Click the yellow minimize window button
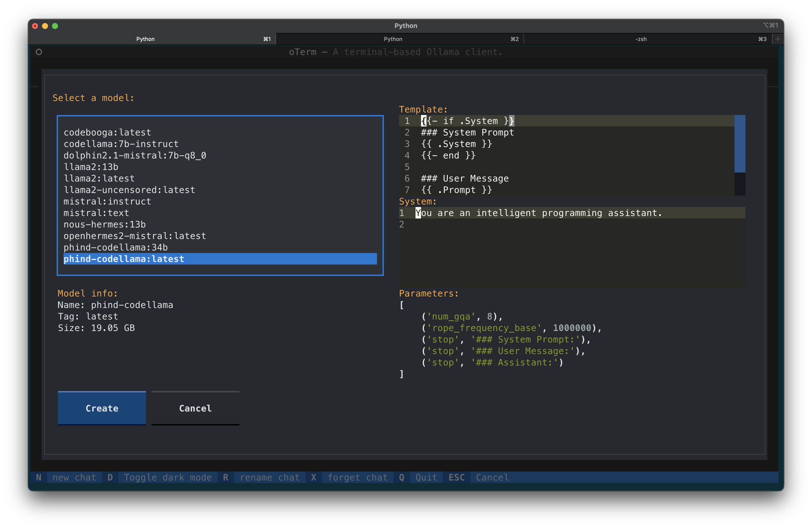812x528 pixels. pyautogui.click(x=45, y=26)
